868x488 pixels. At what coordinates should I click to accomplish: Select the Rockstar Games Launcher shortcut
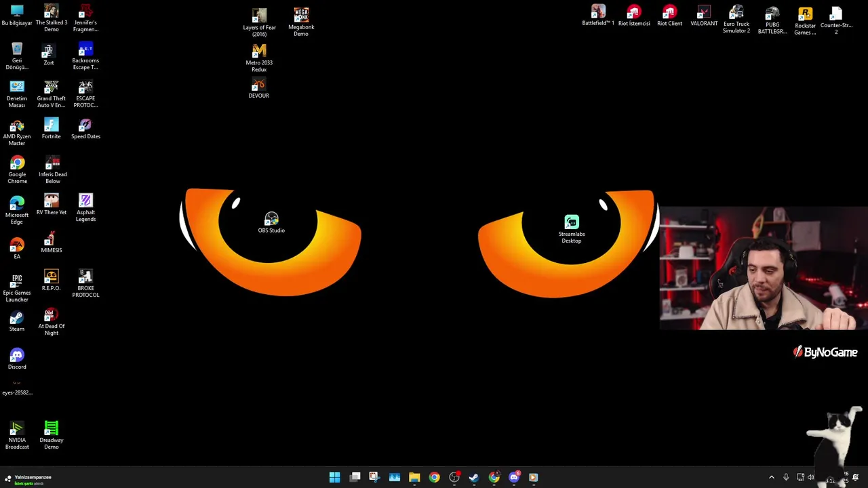point(805,21)
